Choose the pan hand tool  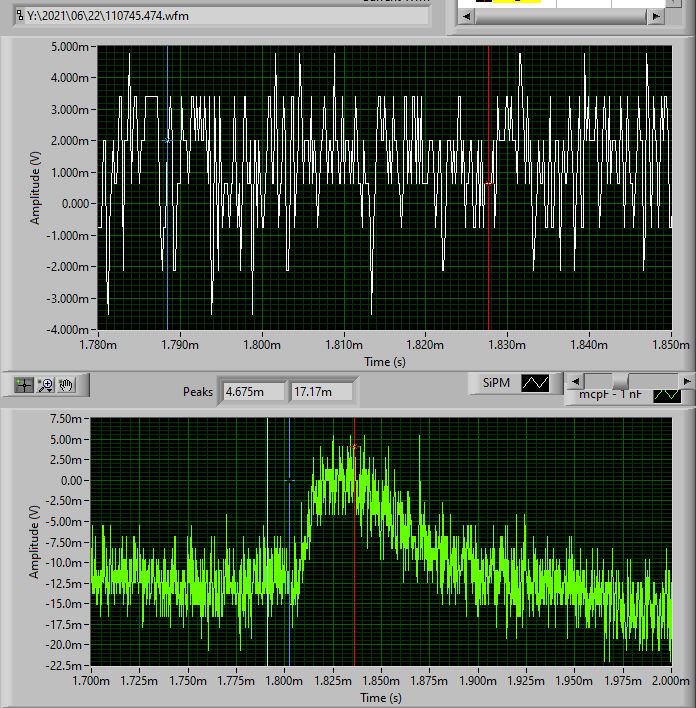(67, 384)
